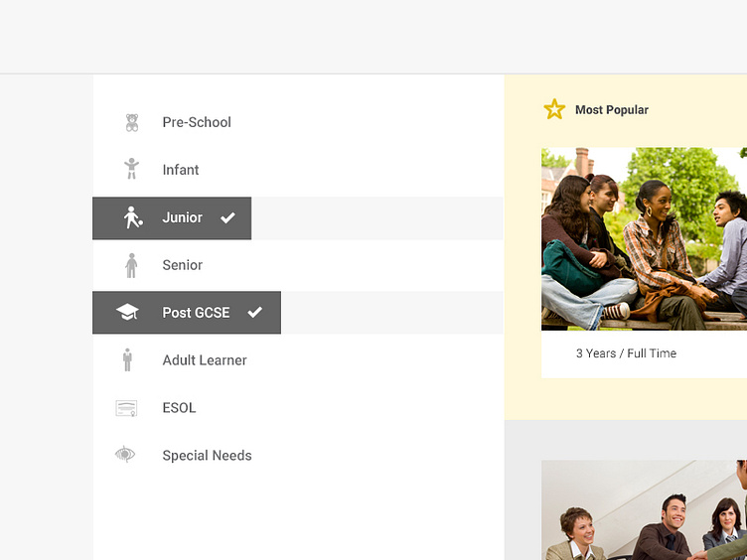The width and height of the screenshot is (747, 560).
Task: Click the Special Needs eye icon
Action: (x=125, y=455)
